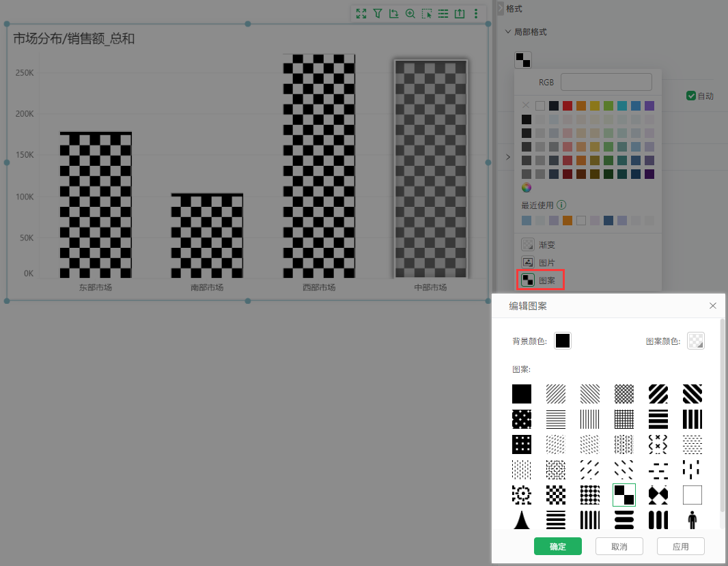
Task: Click the list view icon in chart toolbar
Action: click(443, 14)
